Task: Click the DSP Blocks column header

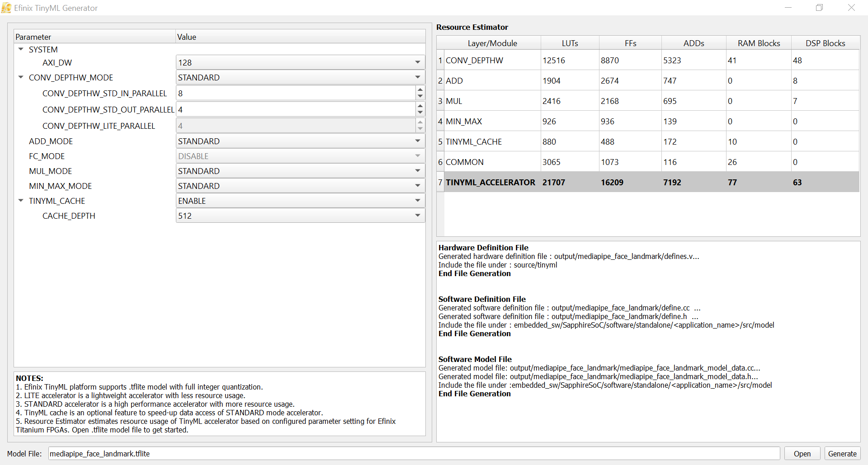Action: [825, 43]
